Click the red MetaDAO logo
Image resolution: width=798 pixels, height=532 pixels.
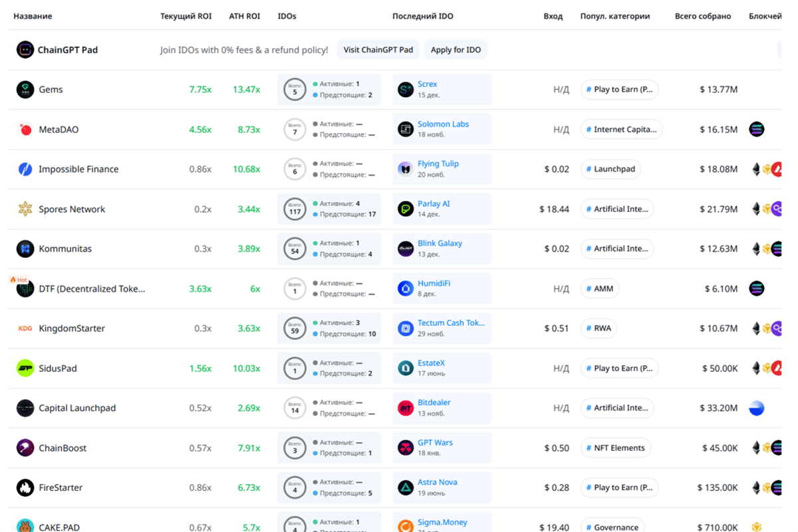[25, 129]
